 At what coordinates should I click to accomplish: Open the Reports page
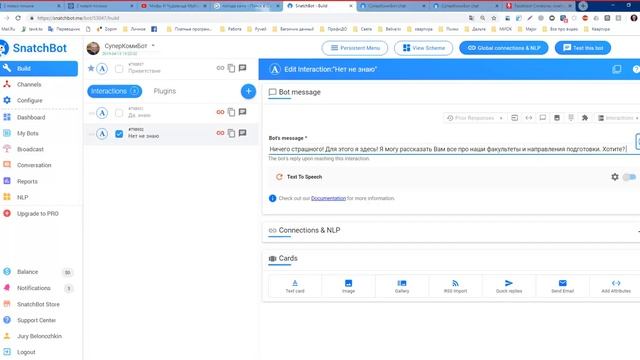point(27,181)
